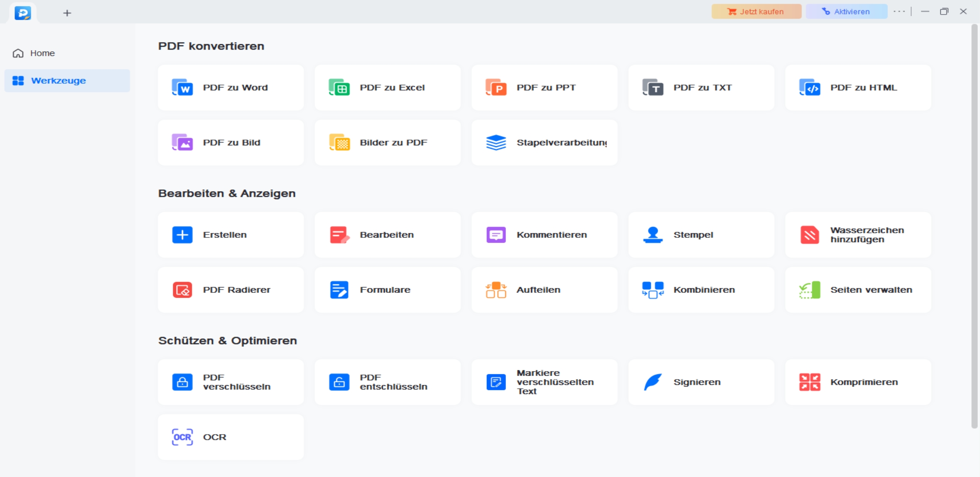Open Wasserzeichen hinzufügen tool

click(x=858, y=235)
